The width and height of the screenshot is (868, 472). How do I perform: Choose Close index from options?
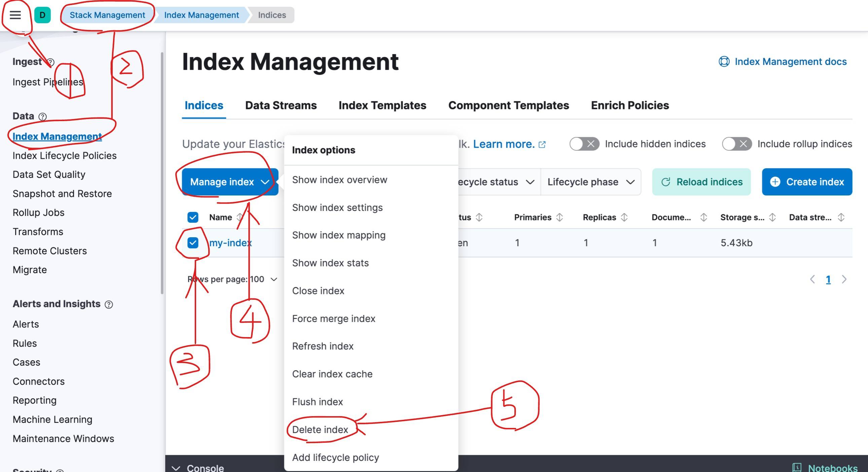371,291
